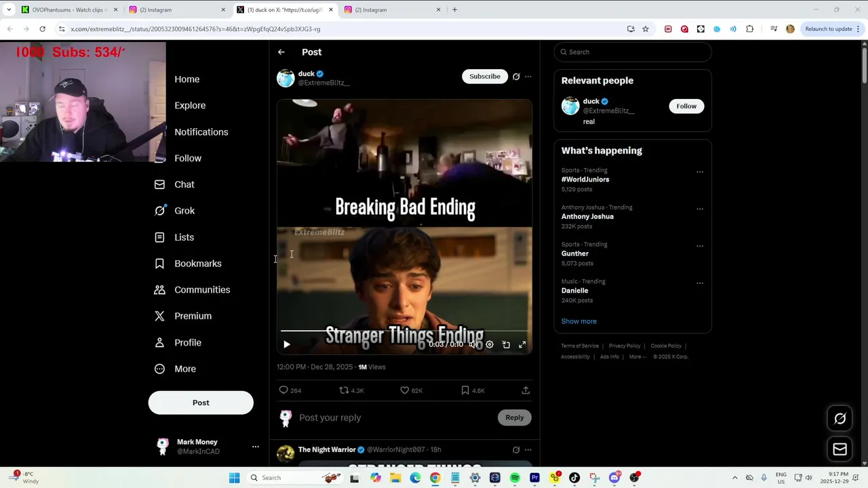Open Spotify from the taskbar
This screenshot has height=488, width=868.
(x=515, y=478)
